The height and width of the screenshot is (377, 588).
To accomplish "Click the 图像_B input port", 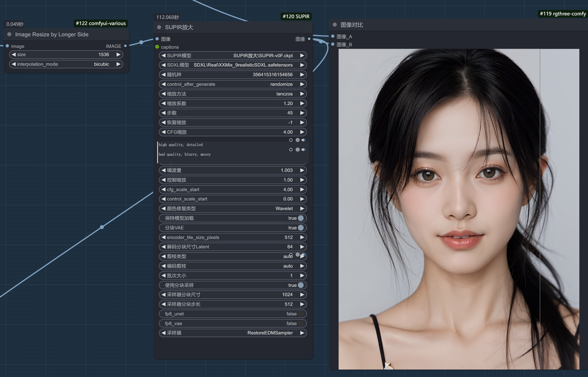I will pyautogui.click(x=333, y=44).
